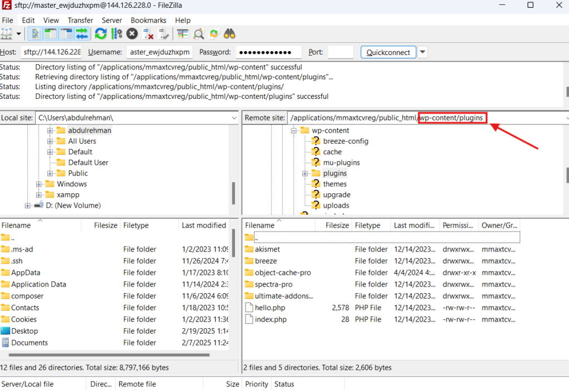Screen dimensions: 569x392
Task: Click the refresh file lists icon
Action: click(101, 34)
